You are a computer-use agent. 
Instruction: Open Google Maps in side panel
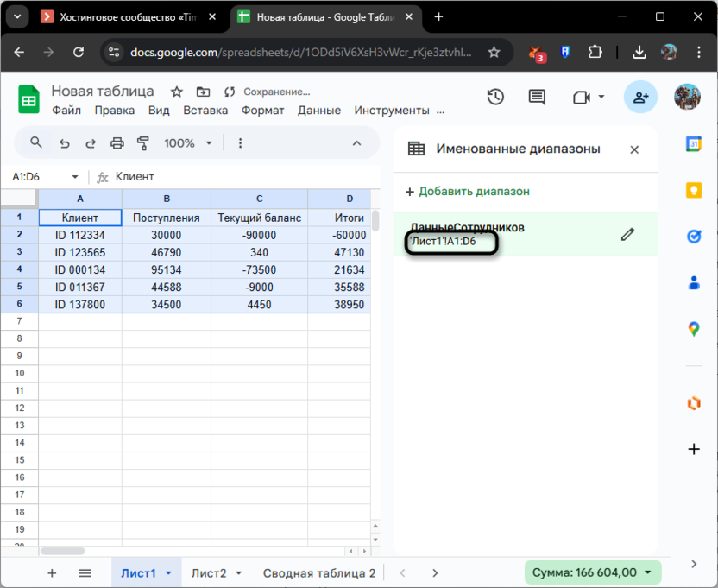[x=693, y=328]
